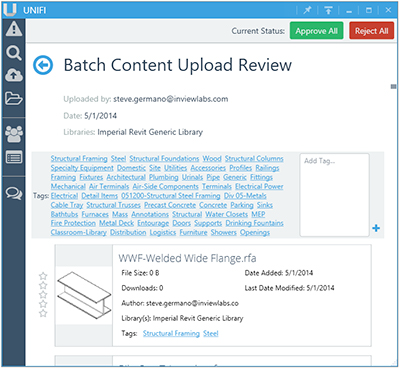
Task: Open the cloud upload icon in sidebar
Action: (x=14, y=75)
